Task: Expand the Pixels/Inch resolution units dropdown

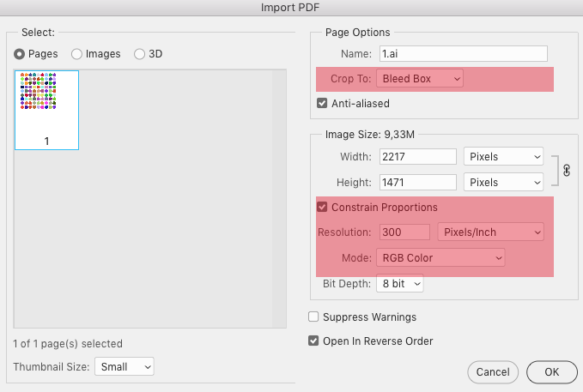Action: point(490,232)
